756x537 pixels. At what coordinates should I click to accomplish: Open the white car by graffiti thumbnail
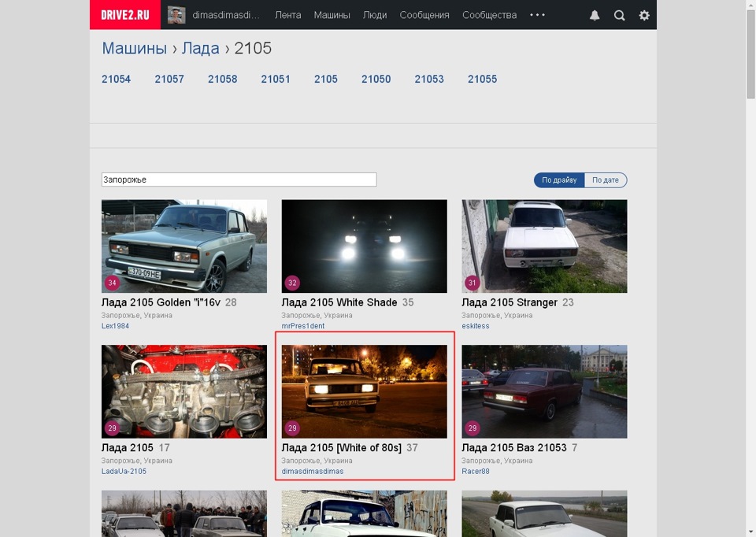(x=364, y=513)
